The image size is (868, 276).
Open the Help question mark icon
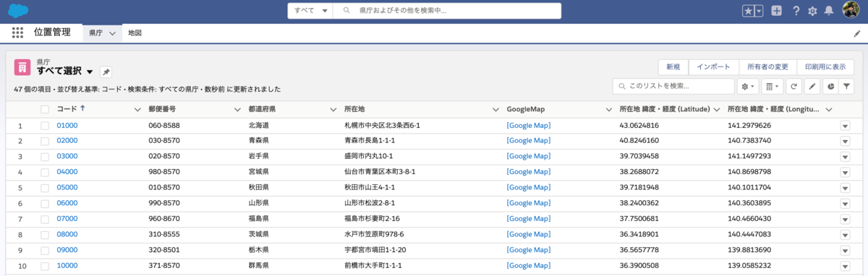(x=796, y=11)
